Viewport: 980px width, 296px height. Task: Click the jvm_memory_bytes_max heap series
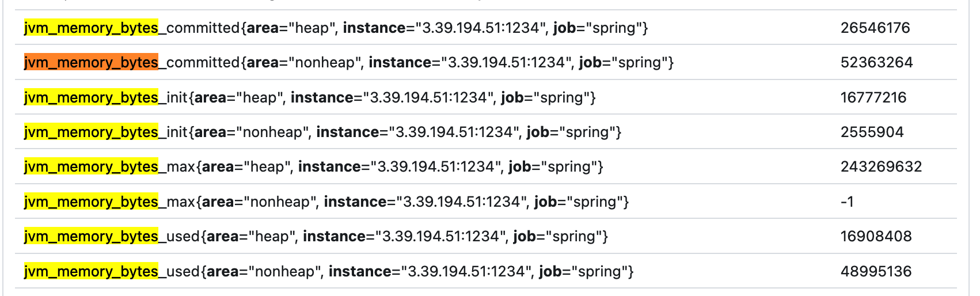pos(313,166)
